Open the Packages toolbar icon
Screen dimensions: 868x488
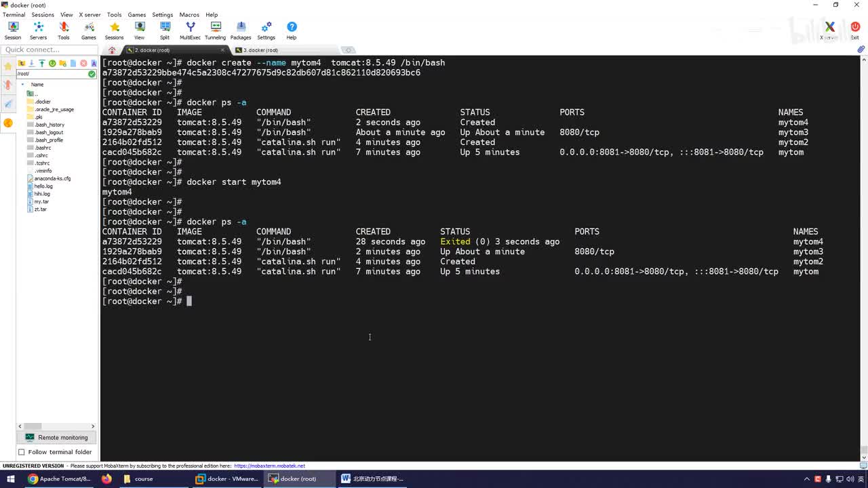coord(241,30)
